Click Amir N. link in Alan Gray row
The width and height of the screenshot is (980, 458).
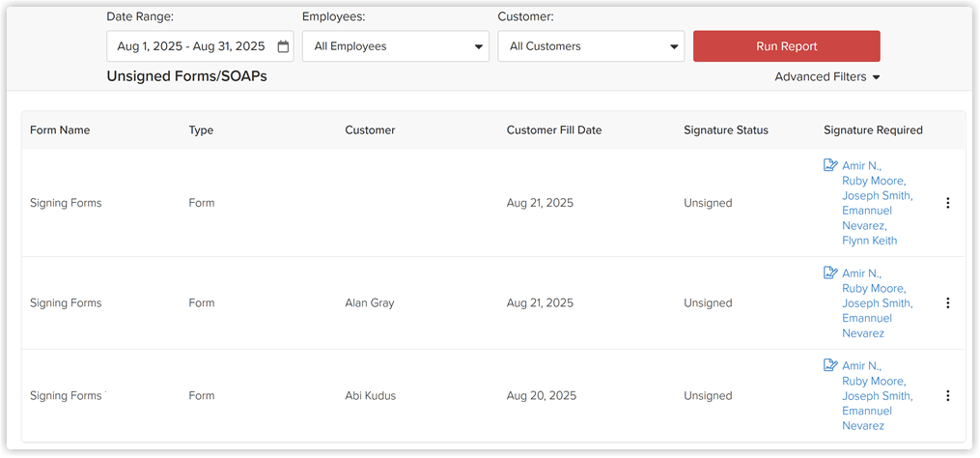click(862, 273)
